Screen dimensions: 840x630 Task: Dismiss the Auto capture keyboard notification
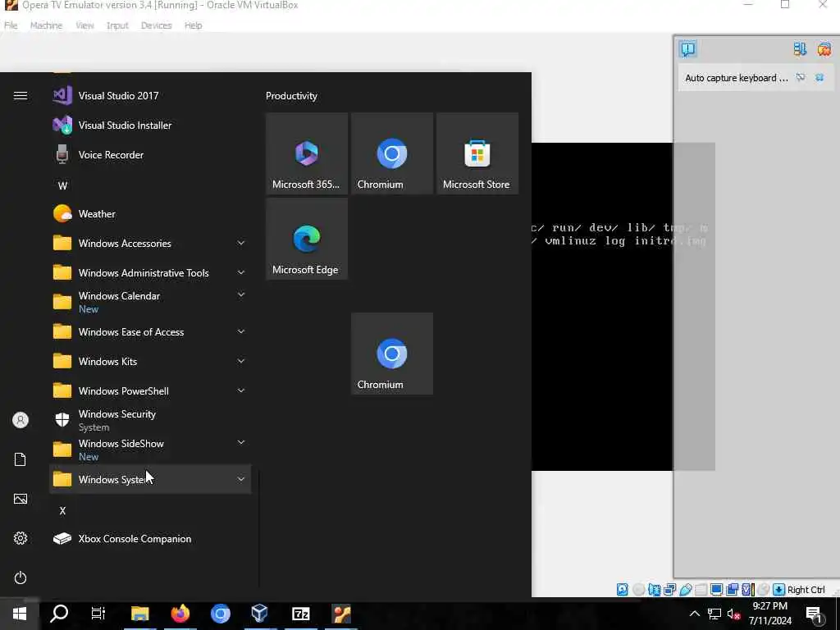pyautogui.click(x=819, y=78)
